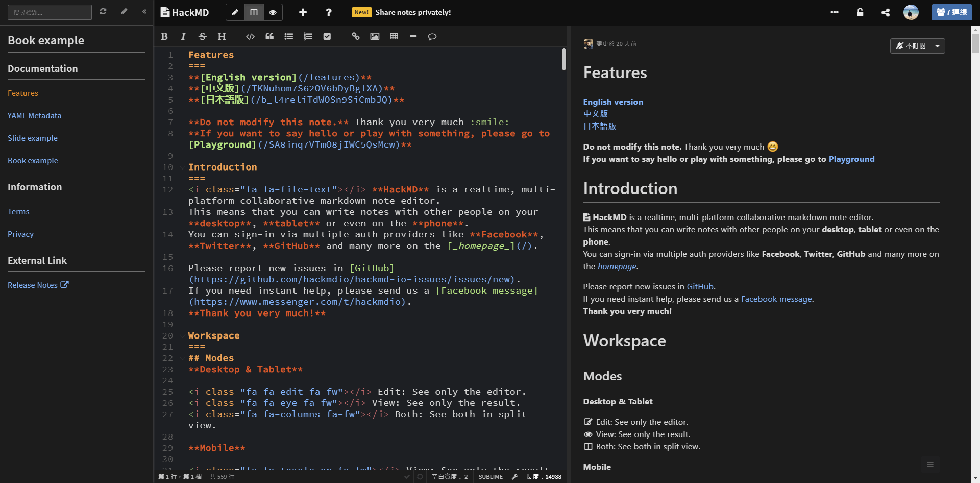Switch to edit-only mode with pencil icon
Image resolution: width=980 pixels, height=483 pixels.
pyautogui.click(x=235, y=12)
